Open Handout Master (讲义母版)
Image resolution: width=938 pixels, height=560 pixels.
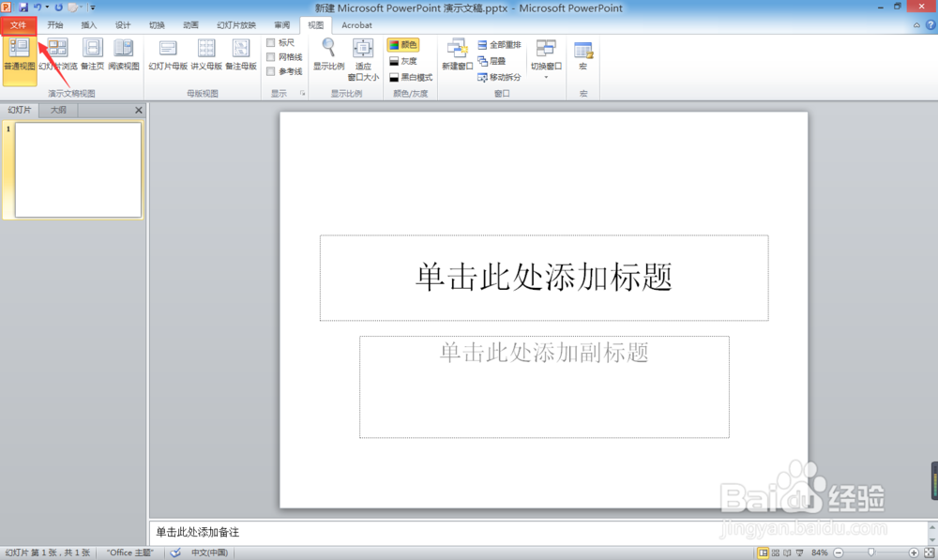(x=205, y=53)
